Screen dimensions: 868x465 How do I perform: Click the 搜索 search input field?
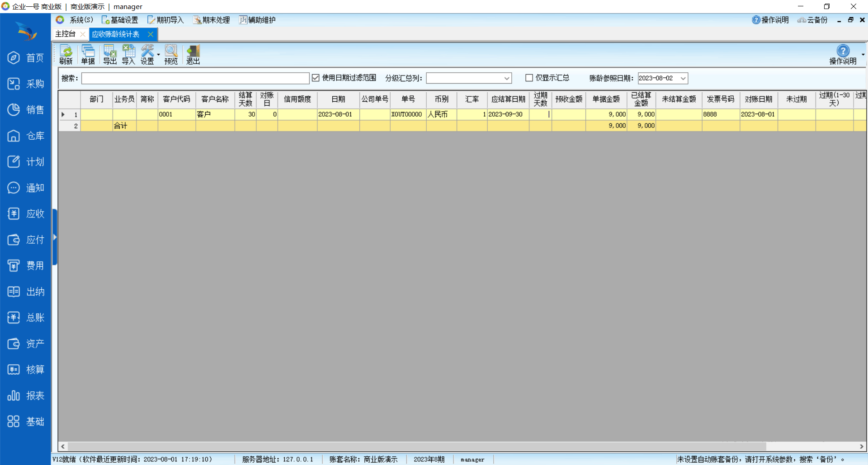195,78
